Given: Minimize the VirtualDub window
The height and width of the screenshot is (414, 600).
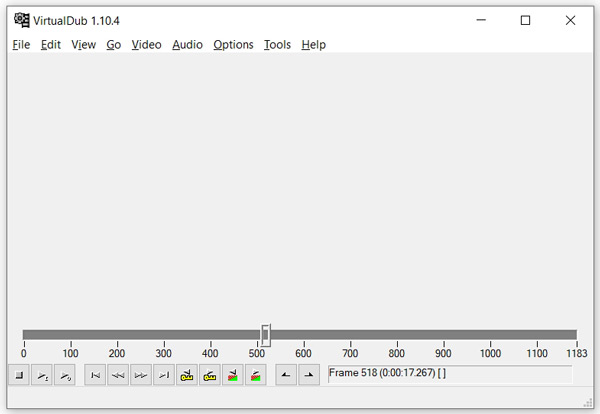Looking at the screenshot, I should tap(481, 20).
